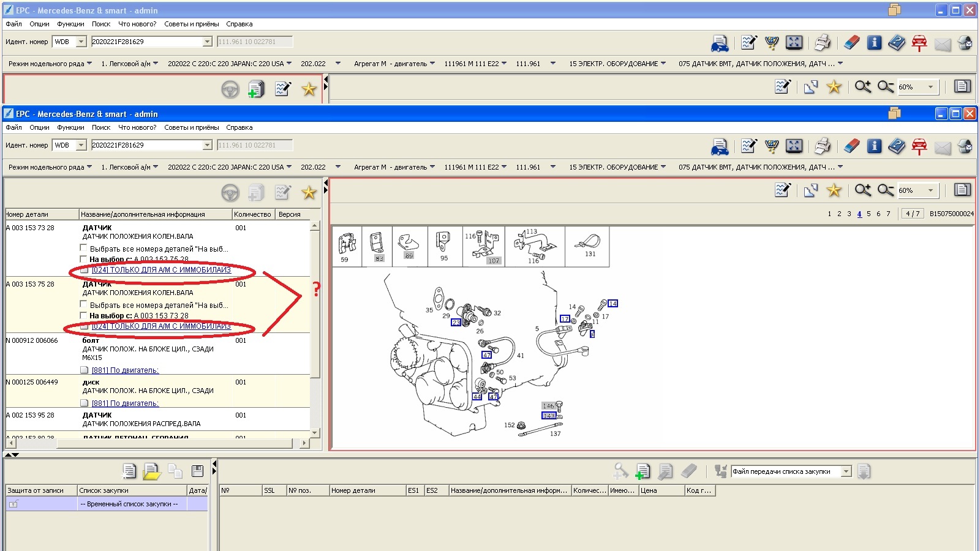Screen dimensions: 980x551
Task: Open 'Что нового?' menu in front window
Action: click(137, 127)
